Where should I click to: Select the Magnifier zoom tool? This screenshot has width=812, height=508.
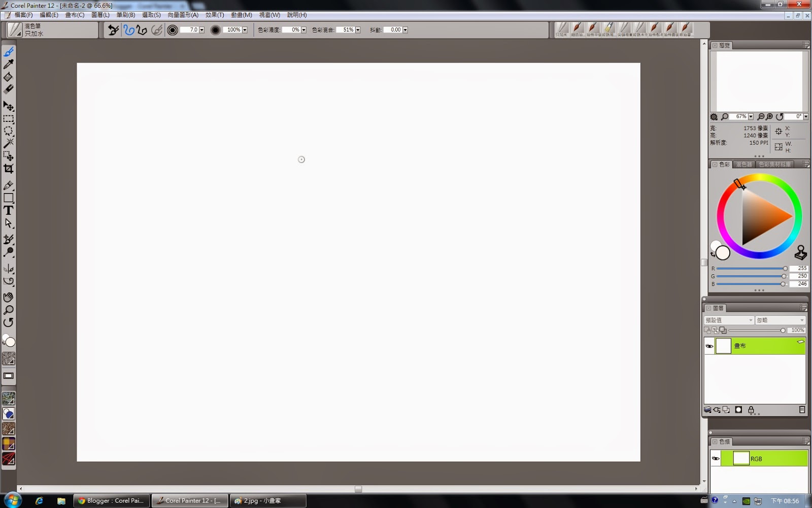coord(8,310)
